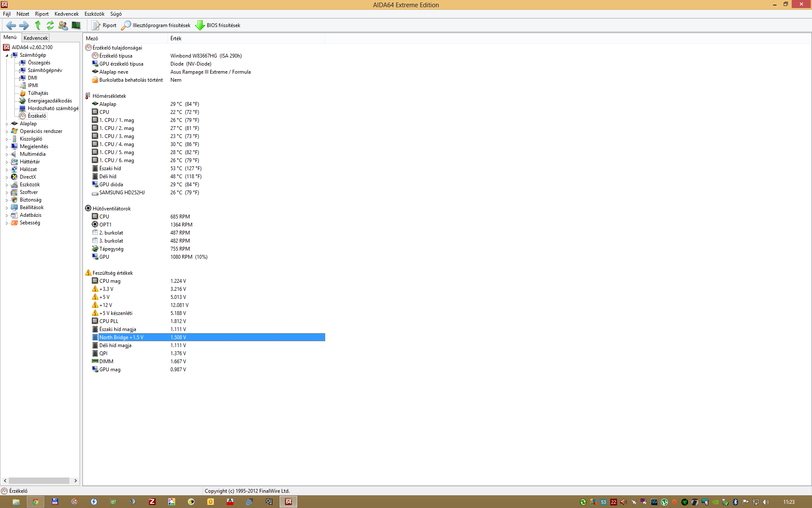Select Sebesség in the tree
812x508 pixels.
[30, 223]
